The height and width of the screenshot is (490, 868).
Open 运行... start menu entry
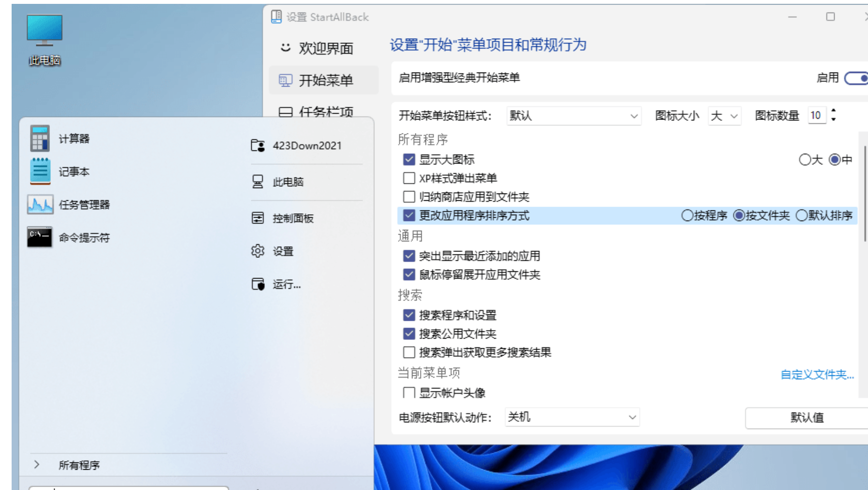point(306,284)
